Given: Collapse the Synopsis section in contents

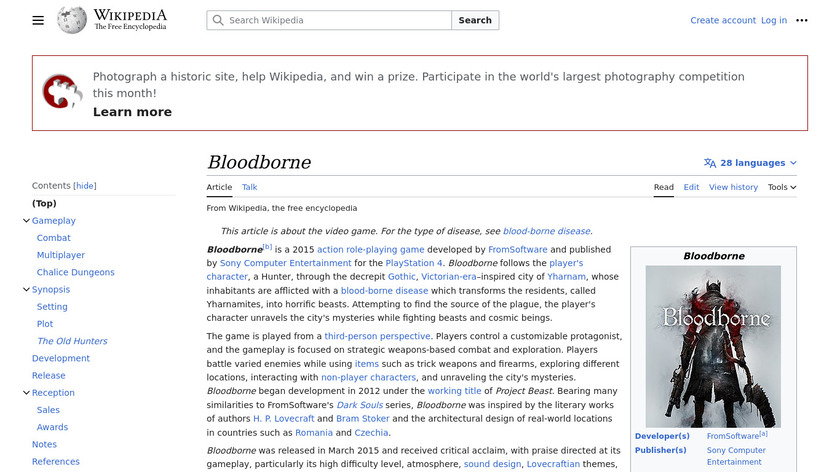Looking at the screenshot, I should click(26, 290).
